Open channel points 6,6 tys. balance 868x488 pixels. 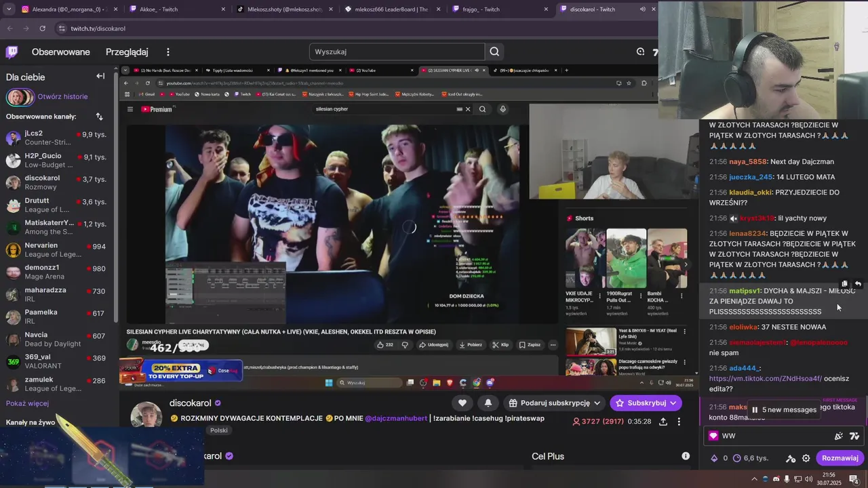750,458
